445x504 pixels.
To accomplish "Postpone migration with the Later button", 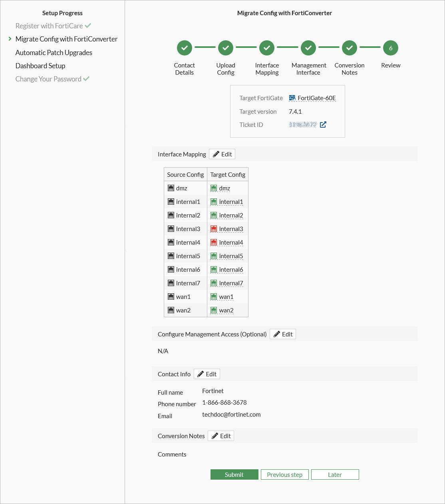I will coord(335,475).
